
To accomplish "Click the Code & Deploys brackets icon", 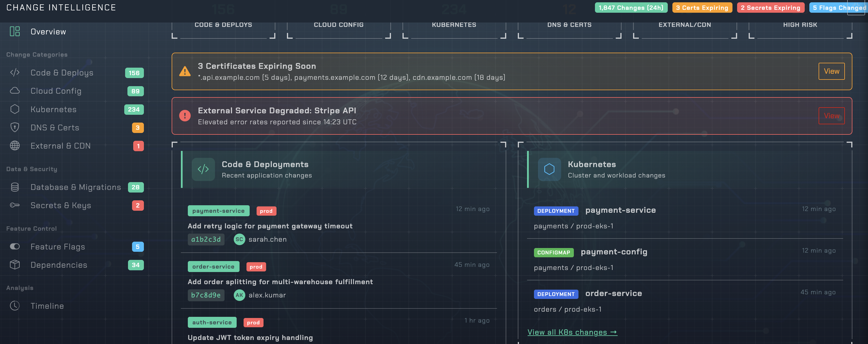I will click(15, 73).
